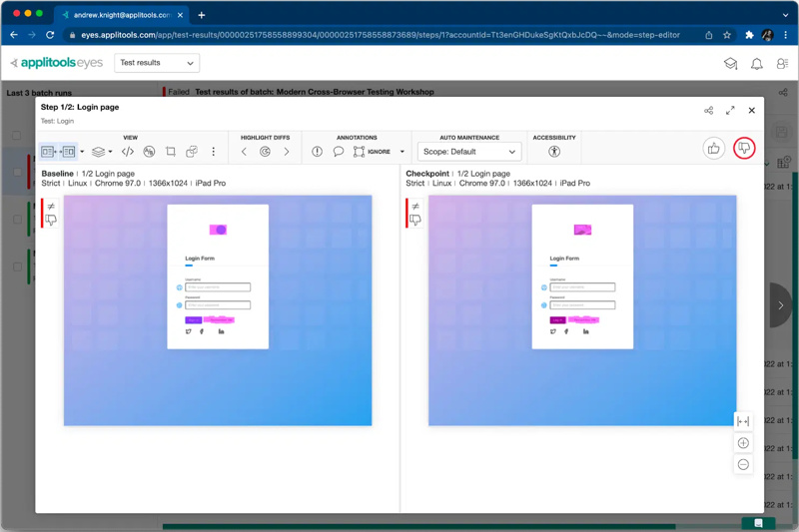Open the root cause analysis code icon
Viewport: 799px width, 532px height.
click(x=128, y=152)
